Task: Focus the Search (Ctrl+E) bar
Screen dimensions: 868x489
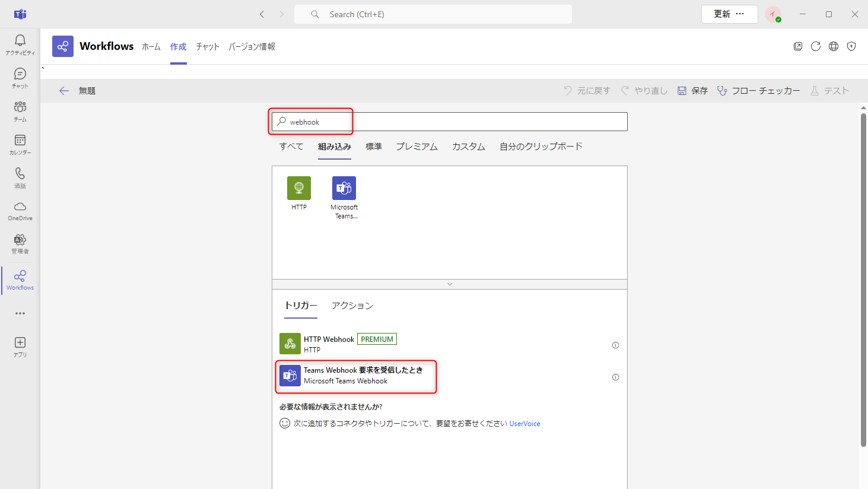Action: point(433,14)
